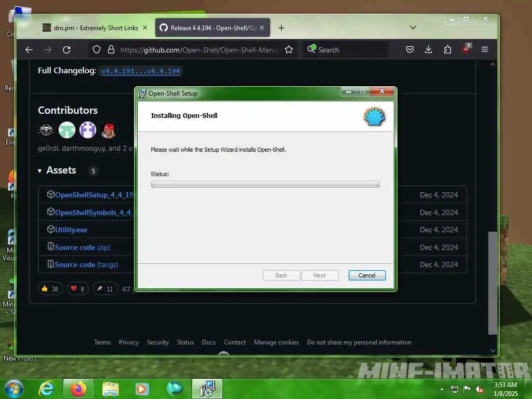Bookmark this page with star icon
The height and width of the screenshot is (399, 532).
(x=289, y=49)
